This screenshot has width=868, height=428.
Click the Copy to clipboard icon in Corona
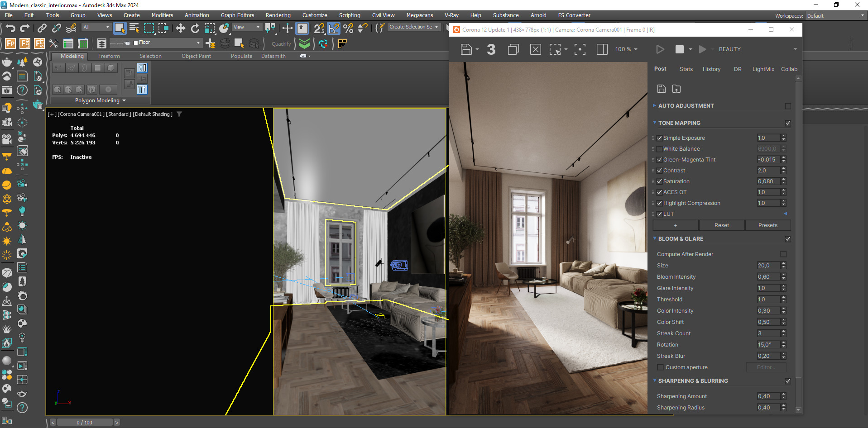(513, 49)
